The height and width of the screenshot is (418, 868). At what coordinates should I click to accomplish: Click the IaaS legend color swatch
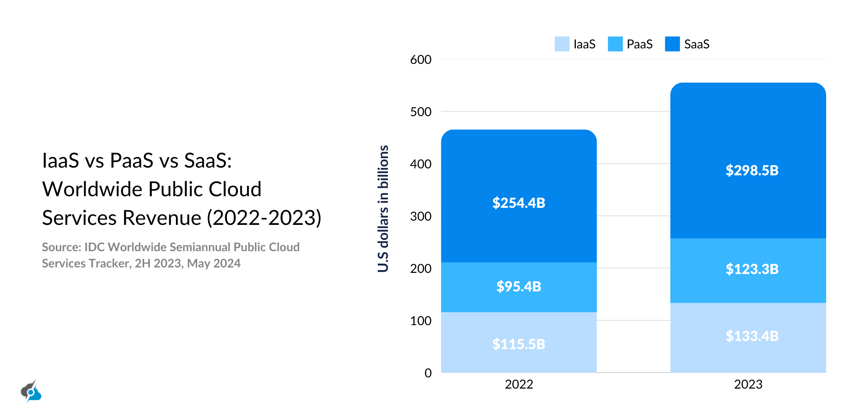561,44
